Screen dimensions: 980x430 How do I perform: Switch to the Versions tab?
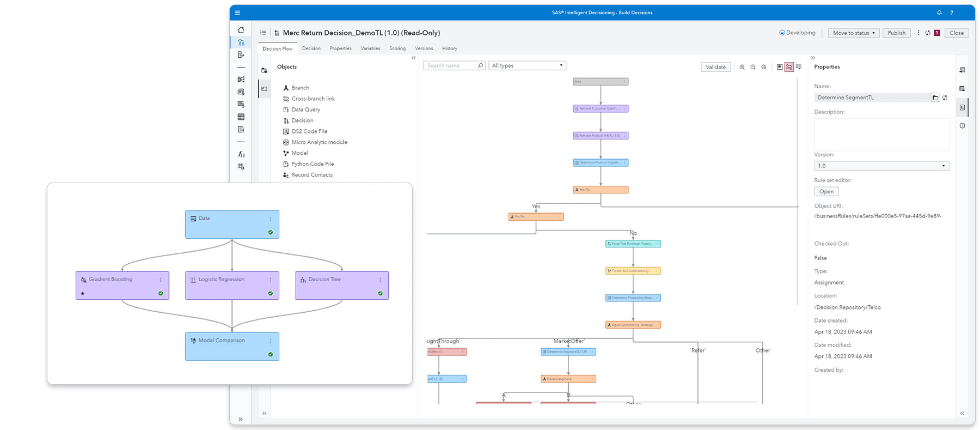(x=424, y=49)
